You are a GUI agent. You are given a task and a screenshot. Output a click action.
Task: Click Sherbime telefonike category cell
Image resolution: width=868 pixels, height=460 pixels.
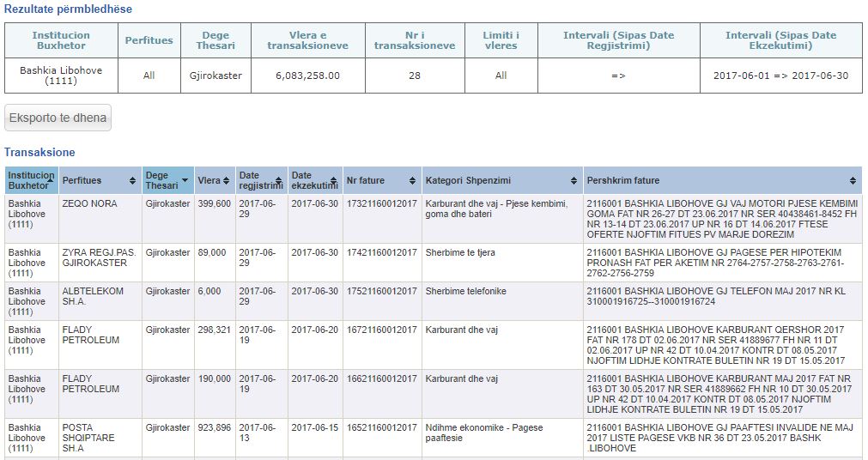tap(502, 301)
